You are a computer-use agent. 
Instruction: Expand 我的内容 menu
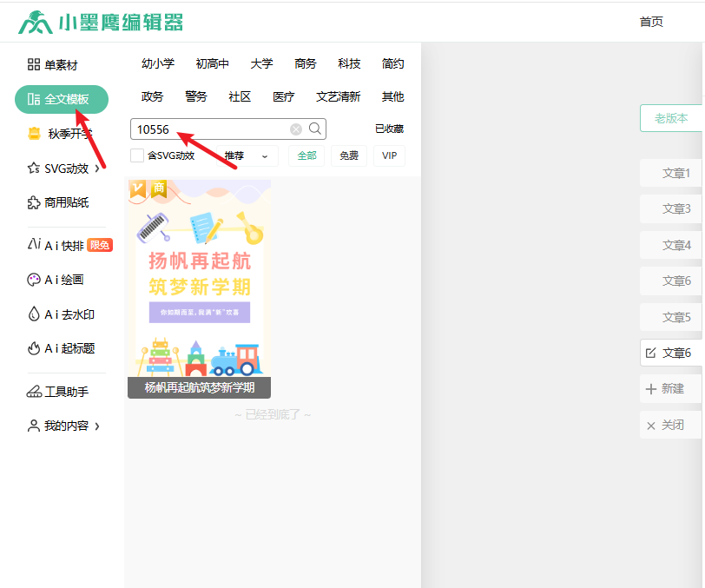pyautogui.click(x=96, y=426)
